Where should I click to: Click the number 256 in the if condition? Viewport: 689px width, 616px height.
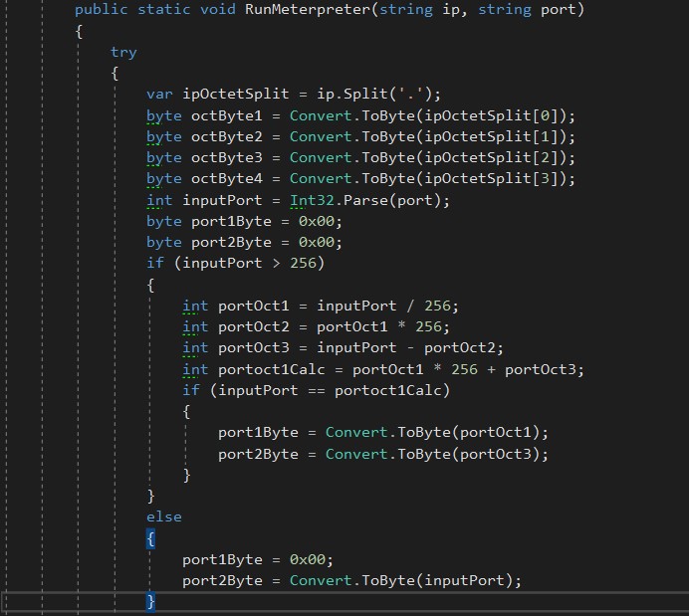(x=303, y=263)
